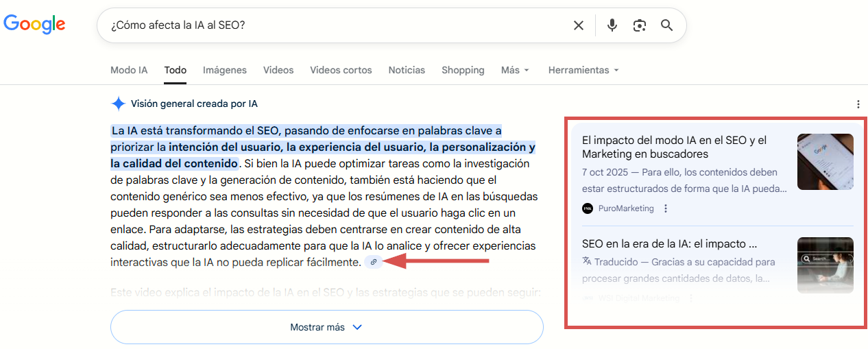This screenshot has height=349, width=868.
Task: Open the Noticias tab
Action: [x=407, y=70]
